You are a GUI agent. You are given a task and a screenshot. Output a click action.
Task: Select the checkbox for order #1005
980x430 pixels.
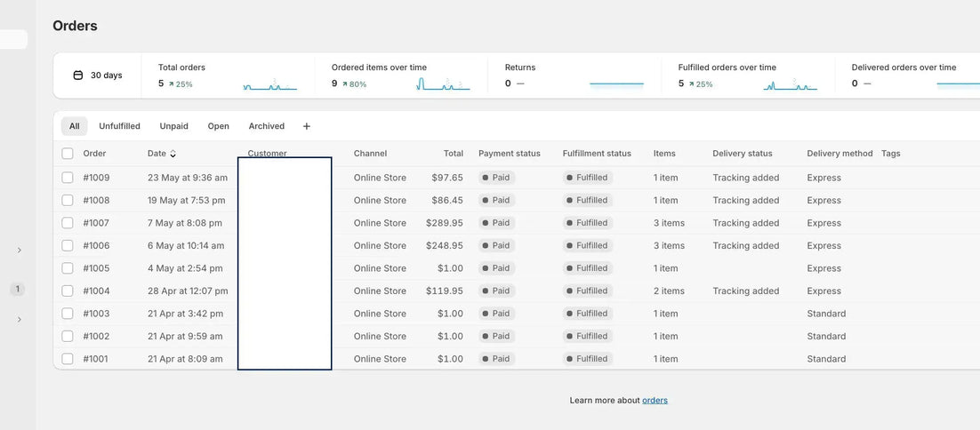tap(68, 268)
